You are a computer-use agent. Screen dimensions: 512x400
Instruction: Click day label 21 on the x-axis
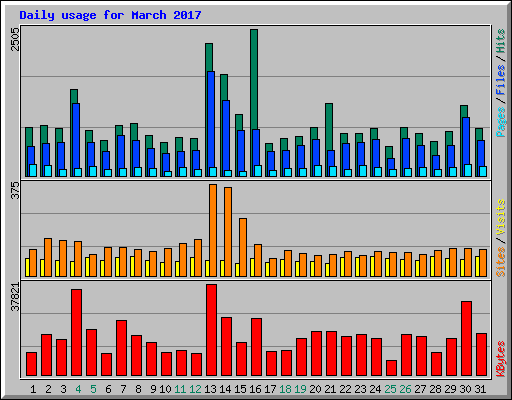pyautogui.click(x=330, y=389)
